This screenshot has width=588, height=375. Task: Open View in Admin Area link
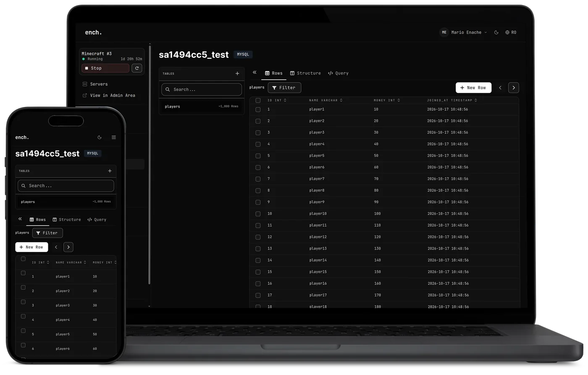109,96
